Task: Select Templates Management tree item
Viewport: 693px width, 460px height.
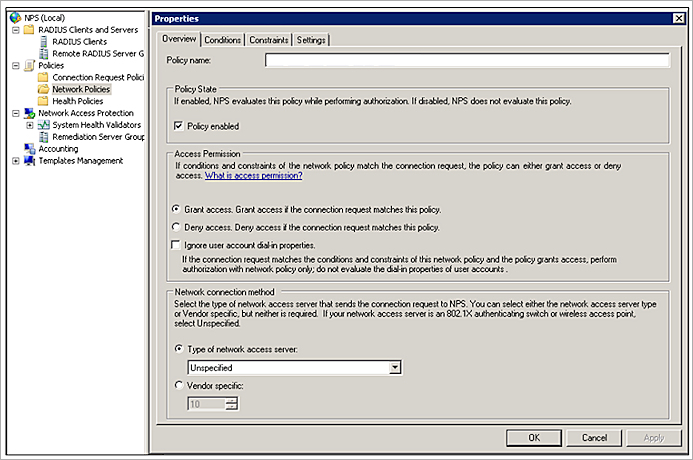Action: click(81, 161)
